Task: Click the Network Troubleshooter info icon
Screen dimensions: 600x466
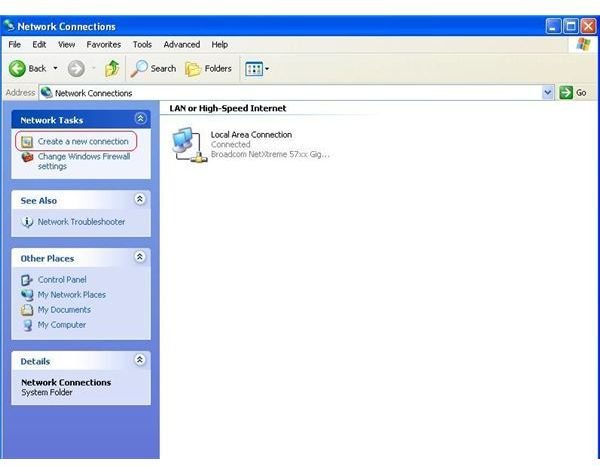Action: (27, 222)
